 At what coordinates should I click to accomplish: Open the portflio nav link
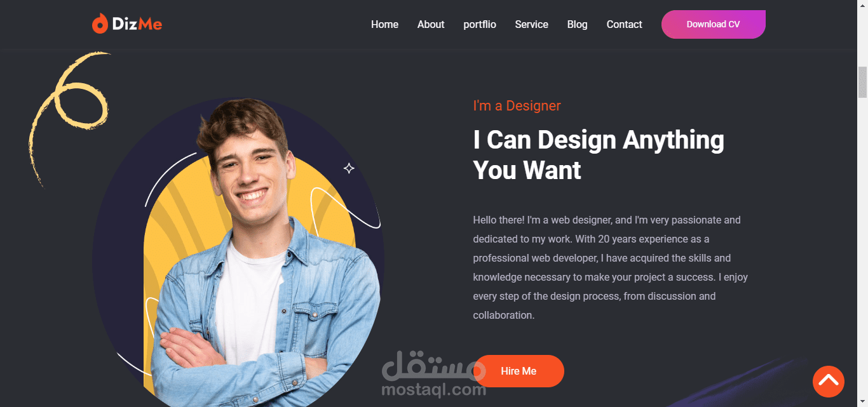pyautogui.click(x=480, y=24)
